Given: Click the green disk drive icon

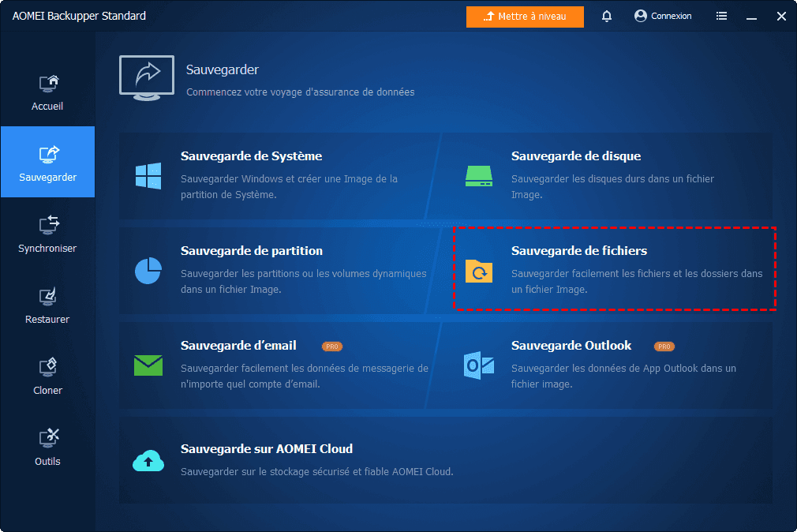Looking at the screenshot, I should point(479,176).
